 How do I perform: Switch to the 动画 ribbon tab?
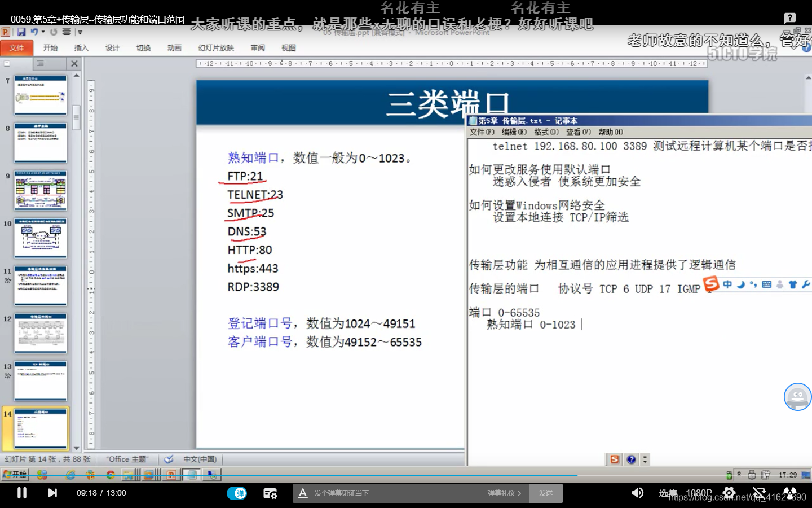[x=174, y=47]
